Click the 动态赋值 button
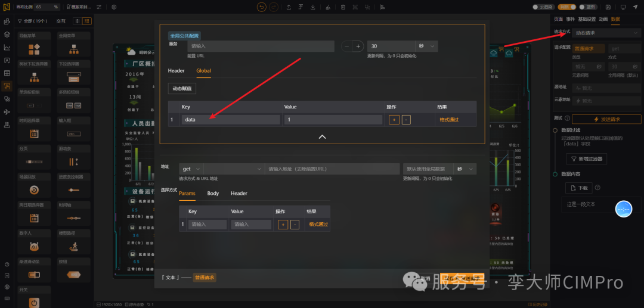The width and height of the screenshot is (644, 308). pos(182,88)
